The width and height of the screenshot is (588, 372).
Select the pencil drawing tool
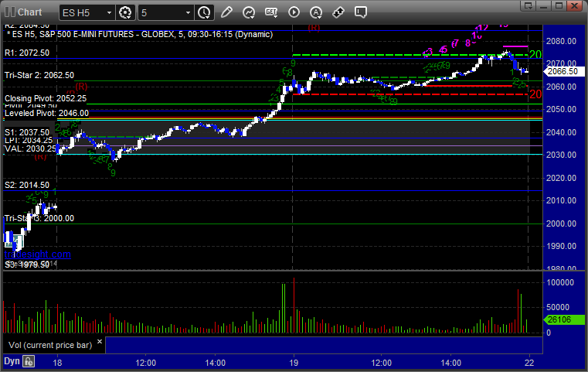(x=226, y=12)
